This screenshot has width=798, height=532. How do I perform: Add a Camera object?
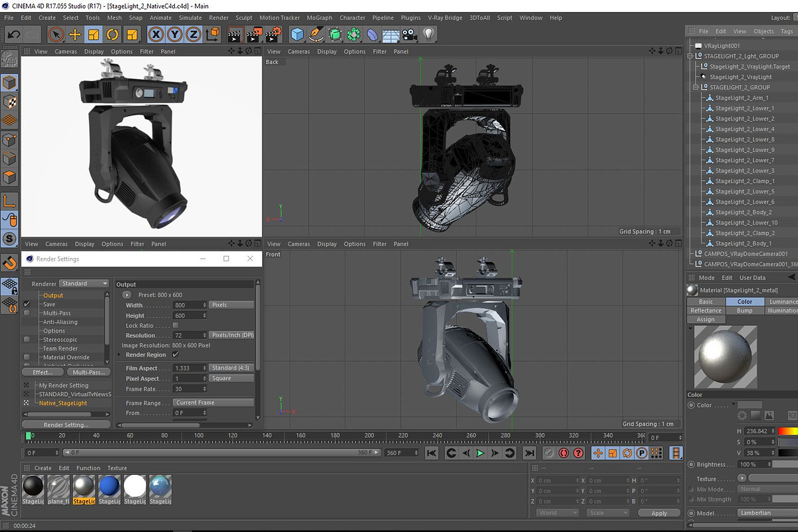(410, 34)
